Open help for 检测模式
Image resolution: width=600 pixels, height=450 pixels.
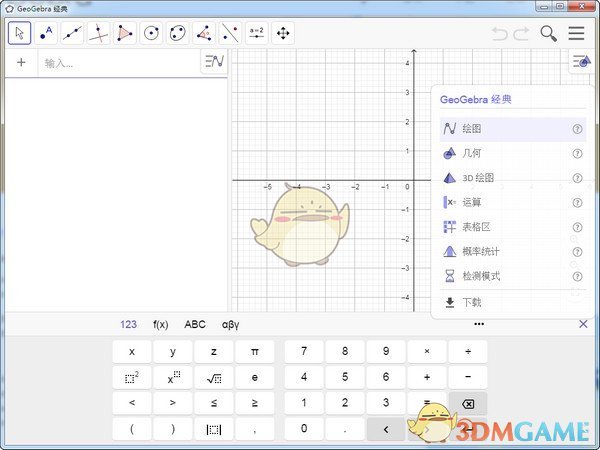point(577,276)
